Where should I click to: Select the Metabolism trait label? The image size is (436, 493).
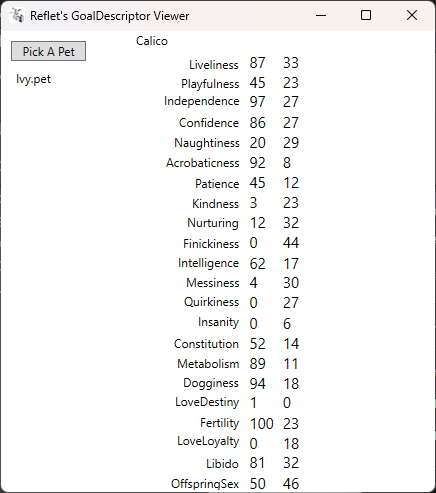[x=208, y=364]
